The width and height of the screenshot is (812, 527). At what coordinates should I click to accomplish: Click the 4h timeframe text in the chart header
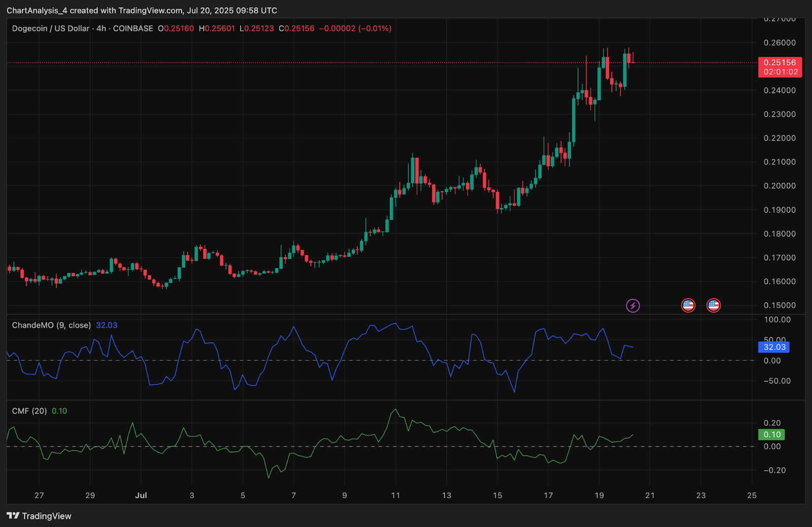coord(101,28)
